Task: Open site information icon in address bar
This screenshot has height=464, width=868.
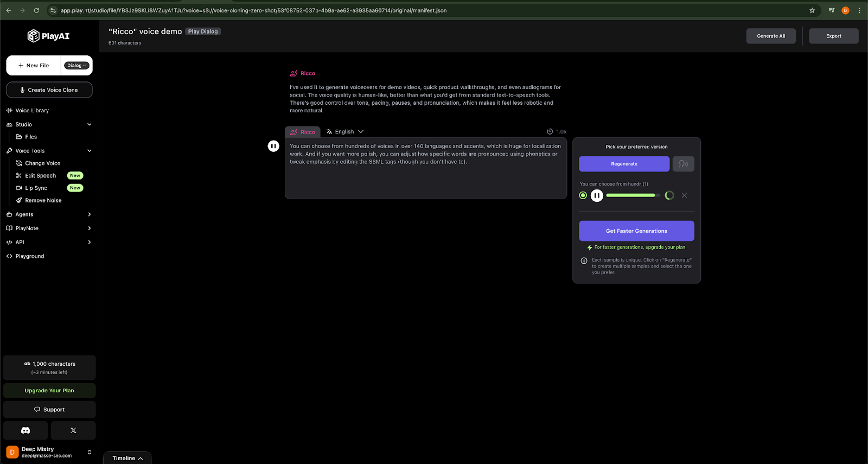Action: (x=53, y=10)
